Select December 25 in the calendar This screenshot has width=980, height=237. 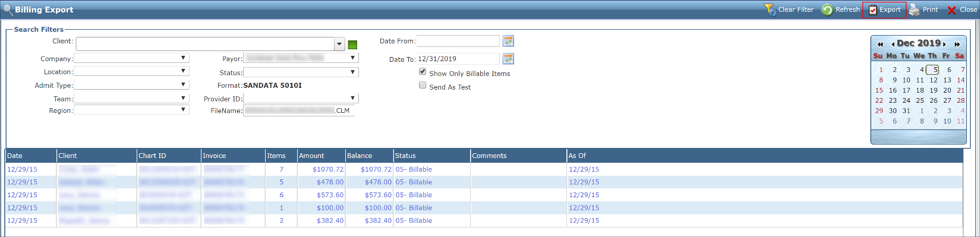coord(920,100)
